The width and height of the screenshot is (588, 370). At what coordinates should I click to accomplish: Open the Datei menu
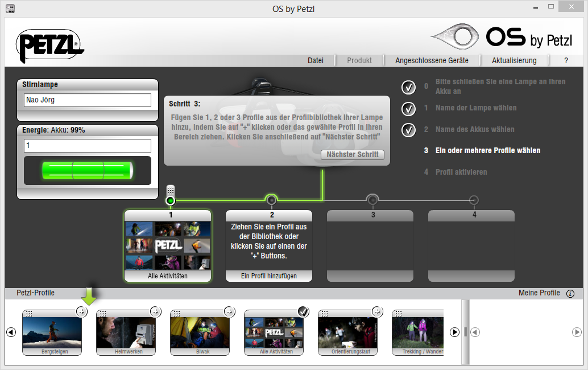click(x=316, y=60)
